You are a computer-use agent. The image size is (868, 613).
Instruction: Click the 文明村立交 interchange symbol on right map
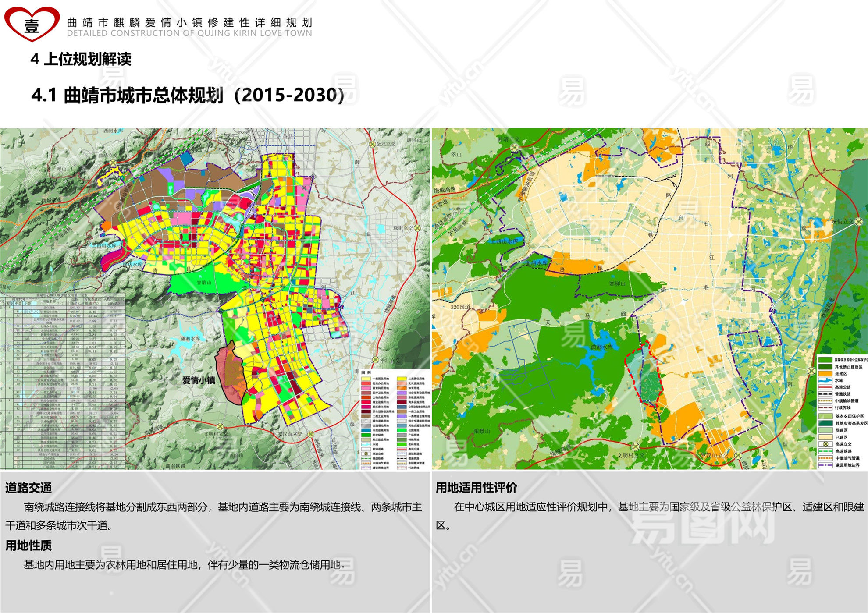pyautogui.click(x=635, y=446)
